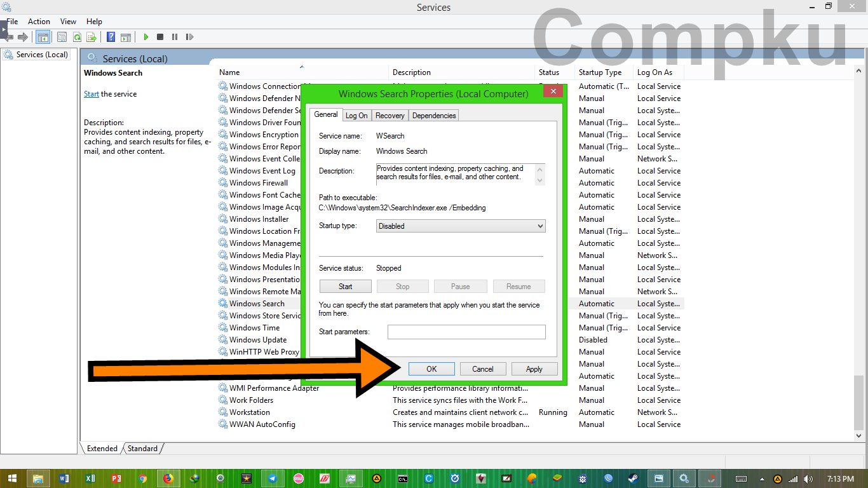Click the gear icon beside WWAN AutoConfig row
This screenshot has width=868, height=488.
point(223,424)
